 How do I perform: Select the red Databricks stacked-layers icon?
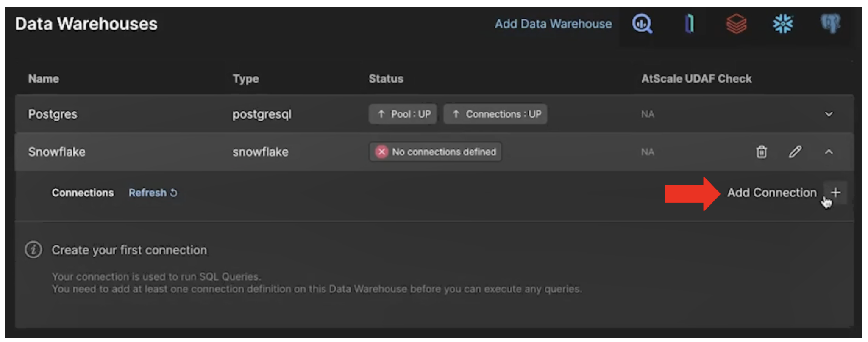click(736, 24)
